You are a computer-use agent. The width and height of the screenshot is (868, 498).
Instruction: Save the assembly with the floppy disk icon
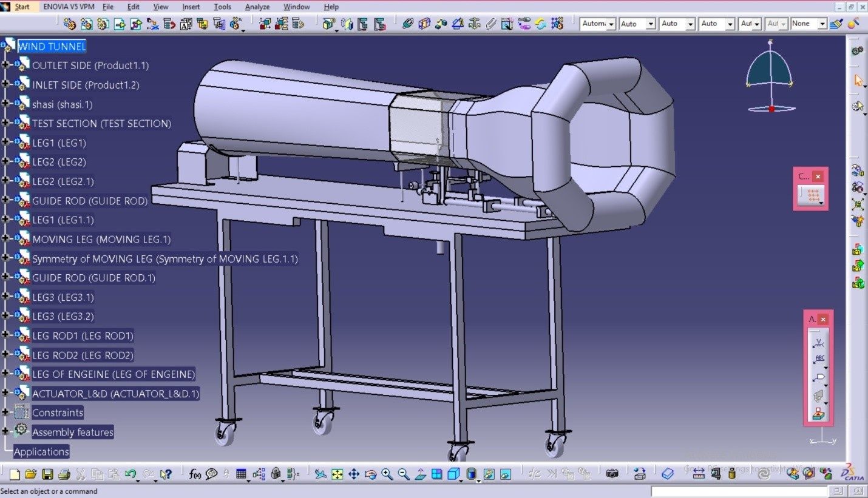pos(47,474)
